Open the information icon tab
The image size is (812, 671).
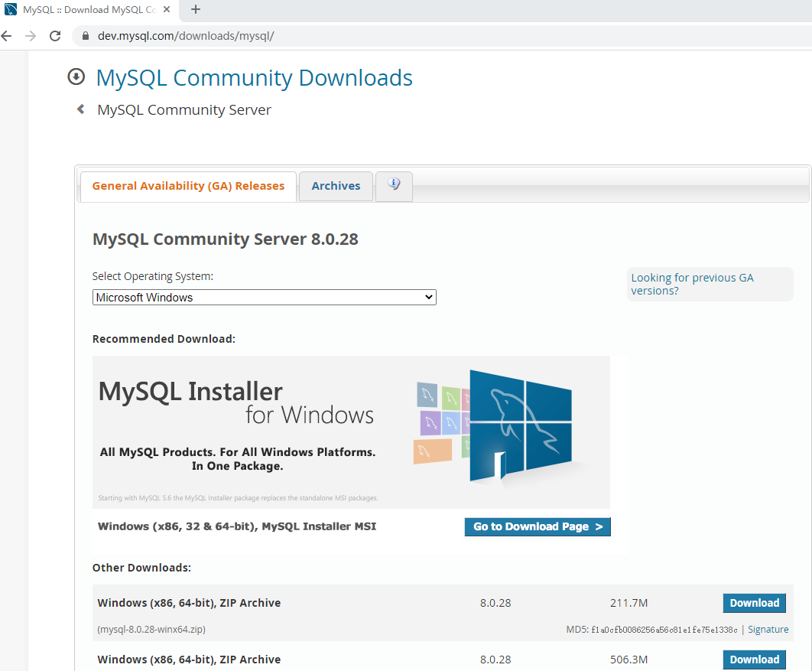coord(394,185)
